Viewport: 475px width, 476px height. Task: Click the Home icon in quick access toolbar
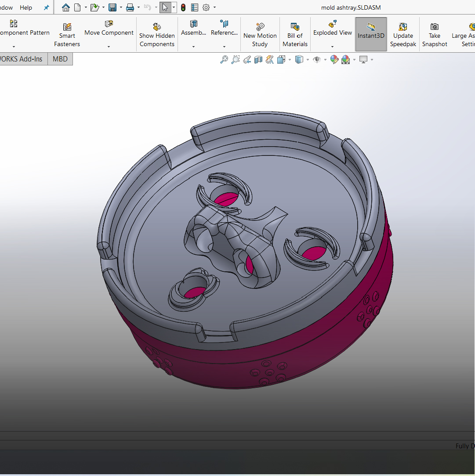(x=66, y=7)
